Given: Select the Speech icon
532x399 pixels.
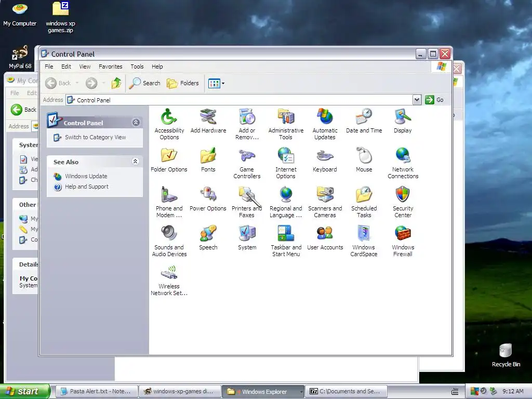Looking at the screenshot, I should pos(208,238).
